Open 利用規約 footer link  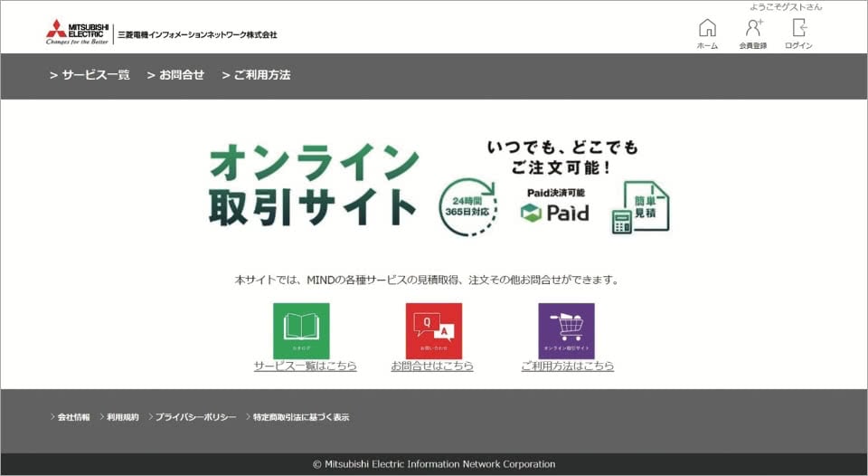pyautogui.click(x=122, y=417)
